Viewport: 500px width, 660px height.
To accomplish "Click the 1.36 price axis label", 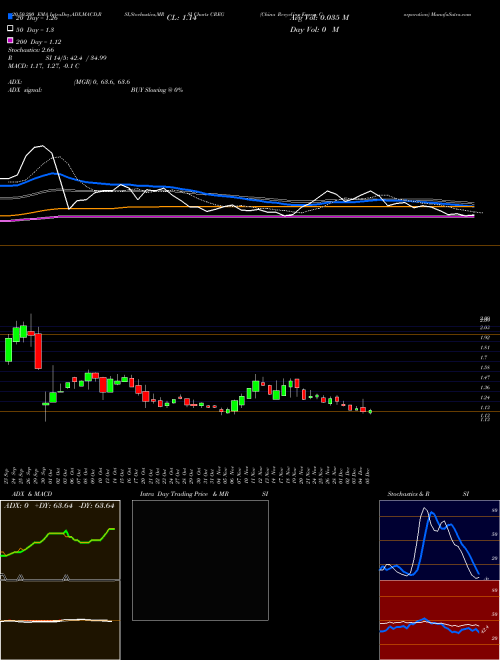I will point(485,387).
